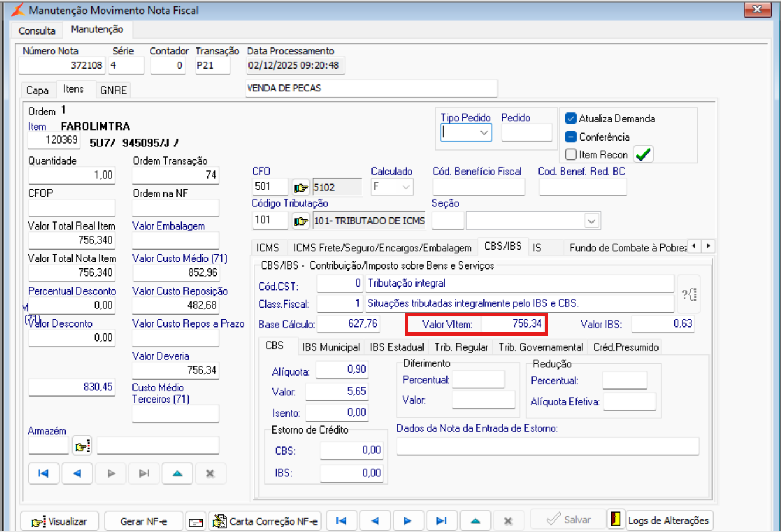Open the GNRE tab
Screen dimensions: 781x532
(x=113, y=90)
